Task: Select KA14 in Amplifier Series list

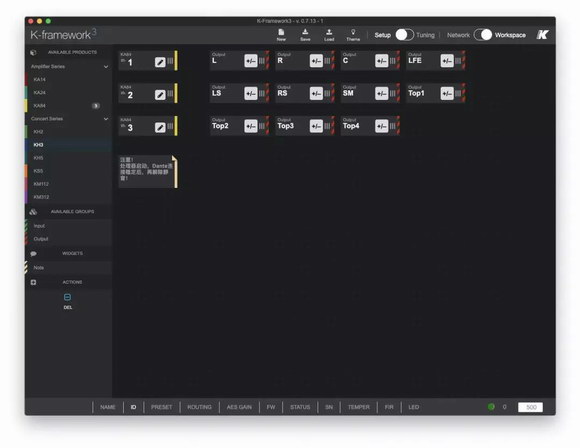Action: (x=69, y=80)
